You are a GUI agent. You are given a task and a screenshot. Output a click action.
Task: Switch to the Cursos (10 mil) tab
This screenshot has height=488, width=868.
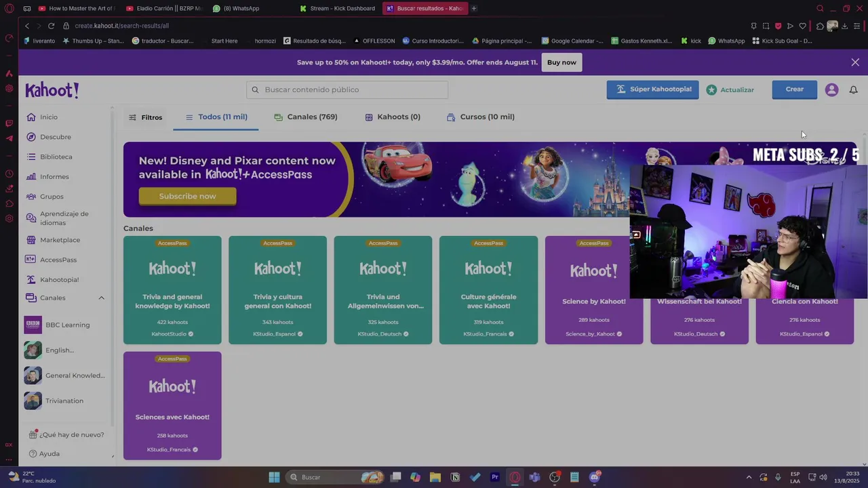pos(480,117)
